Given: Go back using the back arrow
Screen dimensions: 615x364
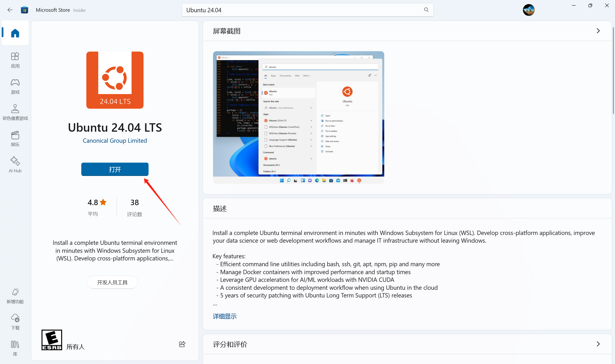Looking at the screenshot, I should (x=10, y=10).
